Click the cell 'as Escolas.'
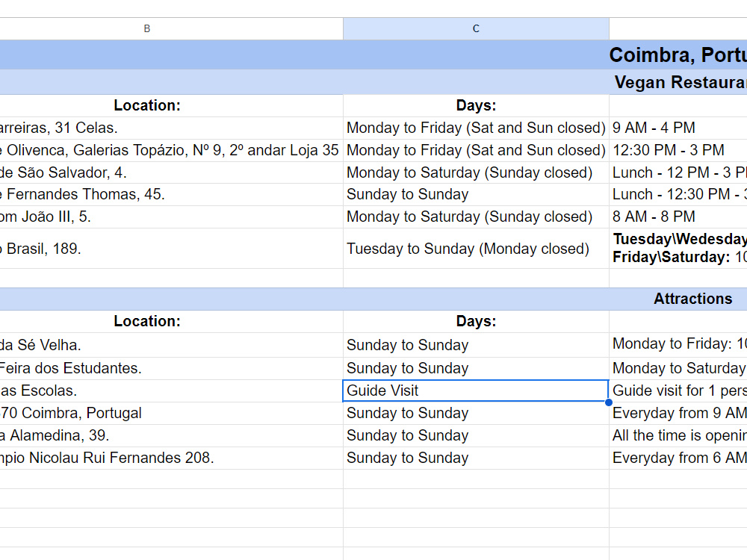 coord(171,391)
